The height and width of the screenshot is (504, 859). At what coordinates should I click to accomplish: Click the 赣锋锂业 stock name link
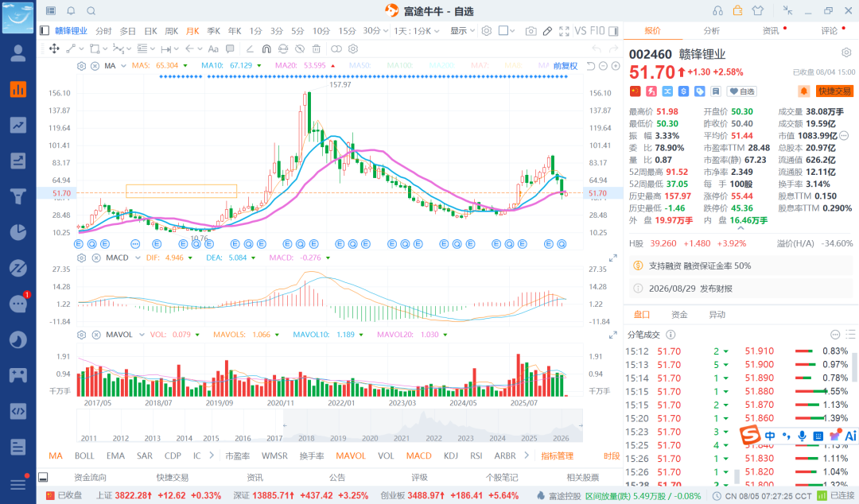[x=72, y=31]
